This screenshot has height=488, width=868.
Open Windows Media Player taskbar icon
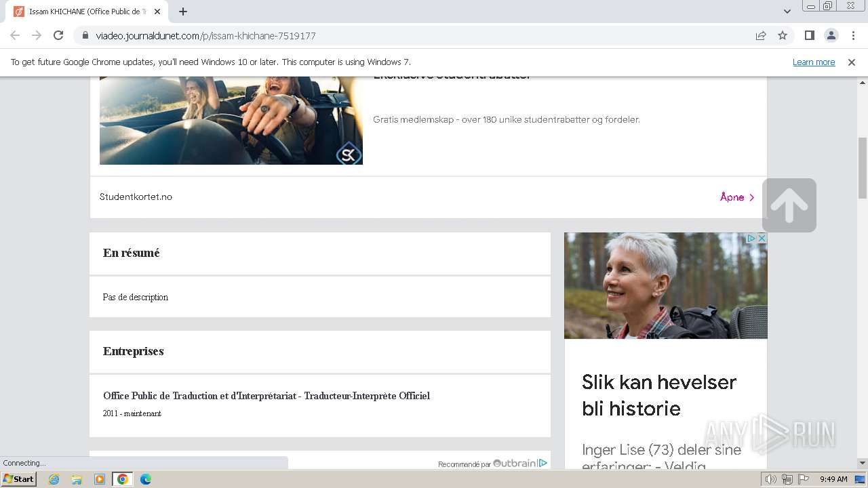100,479
